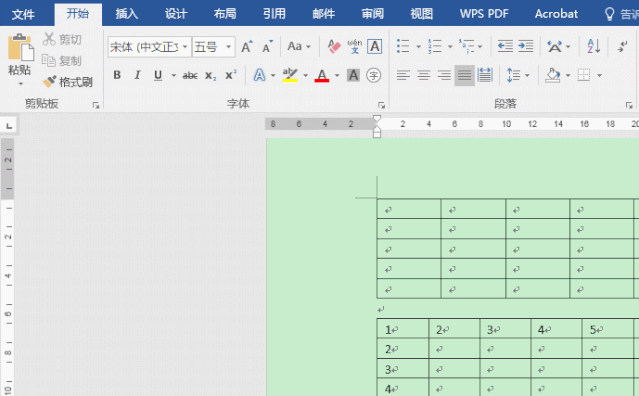Apply character border icon

pos(375,47)
